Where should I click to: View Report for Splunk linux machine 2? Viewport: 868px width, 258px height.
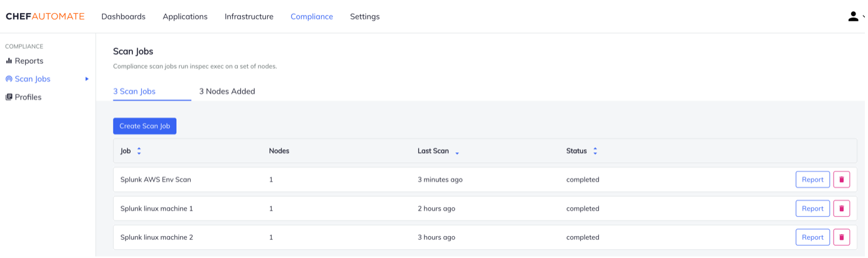812,237
